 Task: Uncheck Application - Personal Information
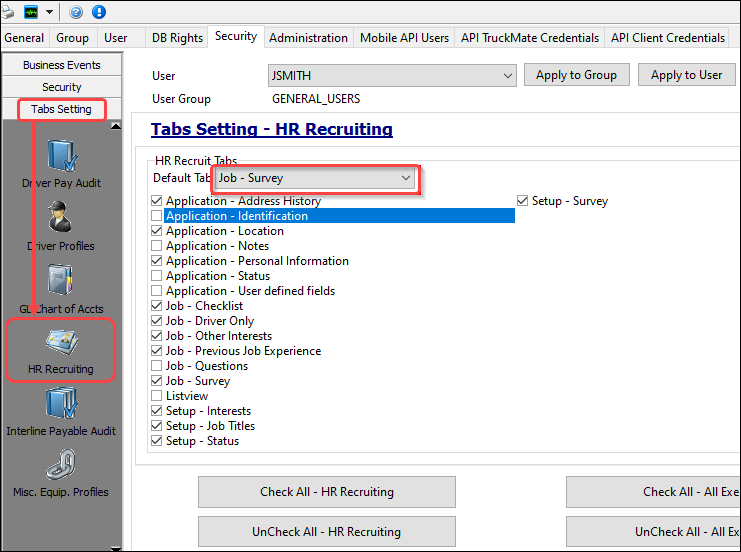(156, 261)
